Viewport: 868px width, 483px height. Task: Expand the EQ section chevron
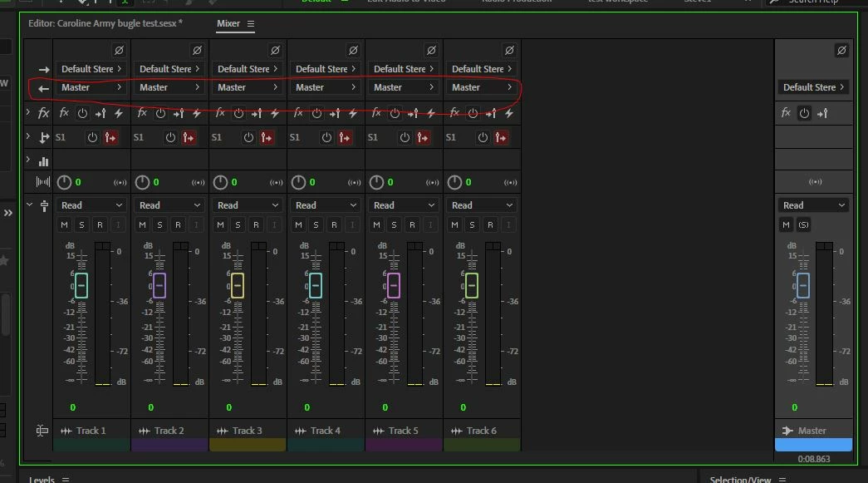click(x=28, y=160)
